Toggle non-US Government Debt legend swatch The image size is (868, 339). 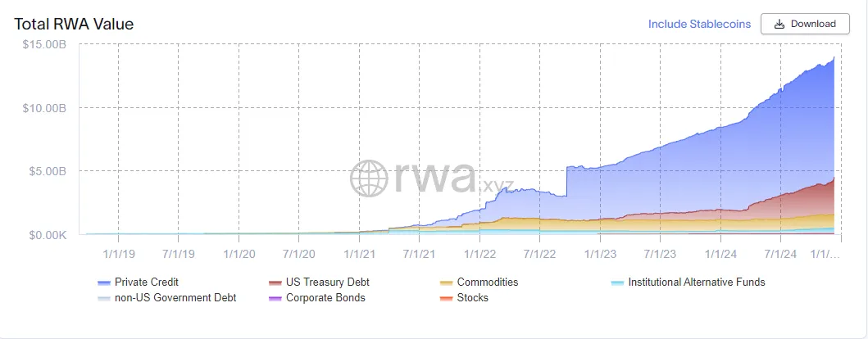103,298
